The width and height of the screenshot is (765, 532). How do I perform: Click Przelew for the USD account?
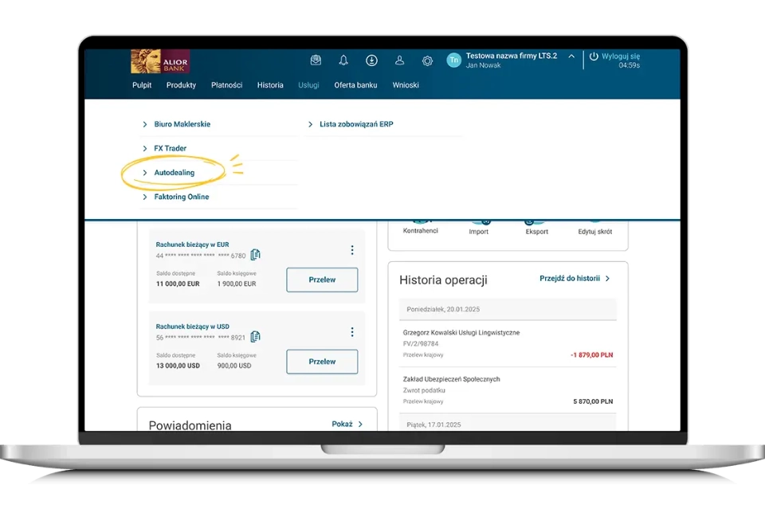[322, 362]
